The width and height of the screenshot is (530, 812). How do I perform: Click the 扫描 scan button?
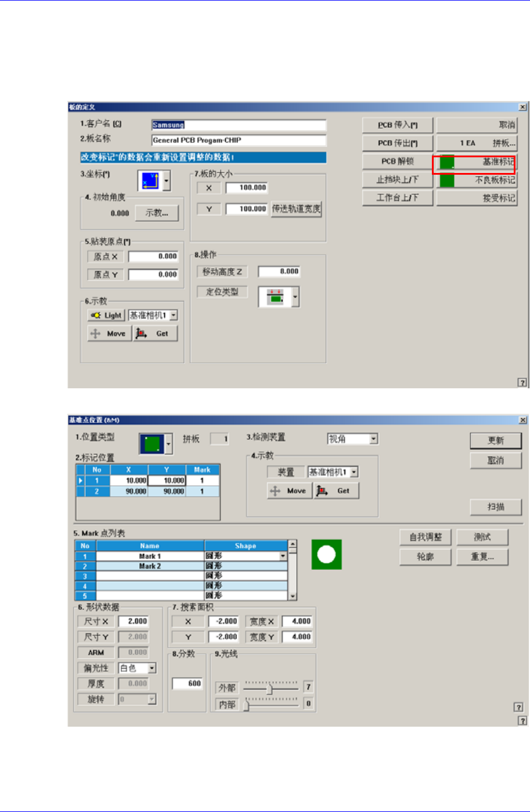click(x=496, y=507)
